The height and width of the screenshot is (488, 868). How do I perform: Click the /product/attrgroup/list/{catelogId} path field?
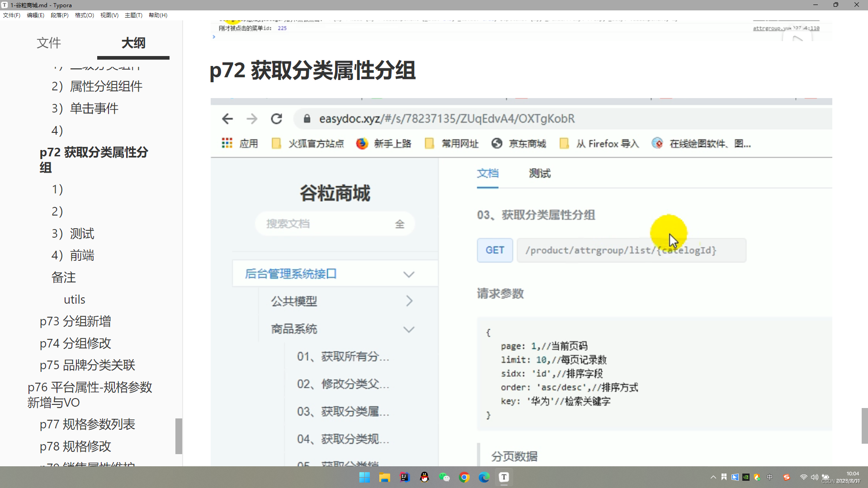(632, 250)
